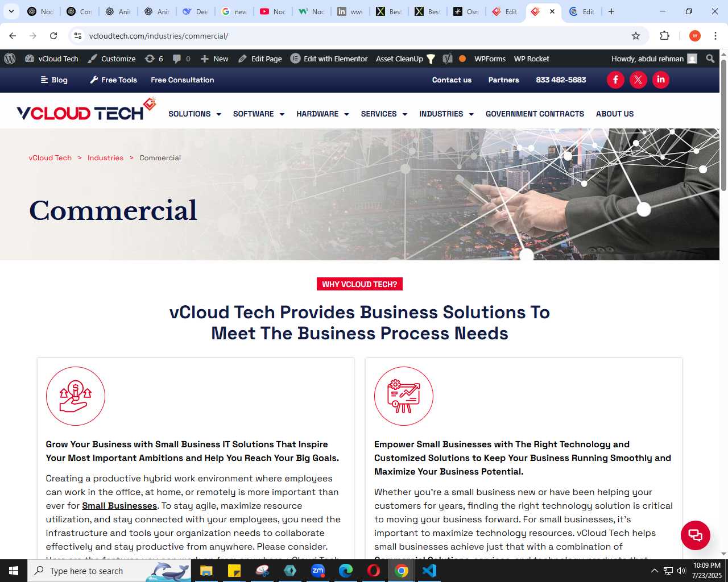Open the Small Businesses text link
Image resolution: width=728 pixels, height=582 pixels.
[119, 506]
